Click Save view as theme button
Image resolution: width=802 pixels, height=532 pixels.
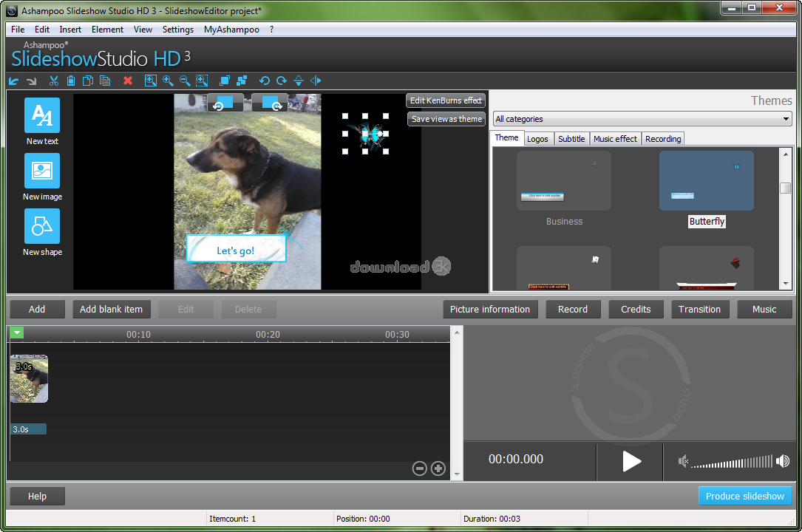[x=446, y=119]
